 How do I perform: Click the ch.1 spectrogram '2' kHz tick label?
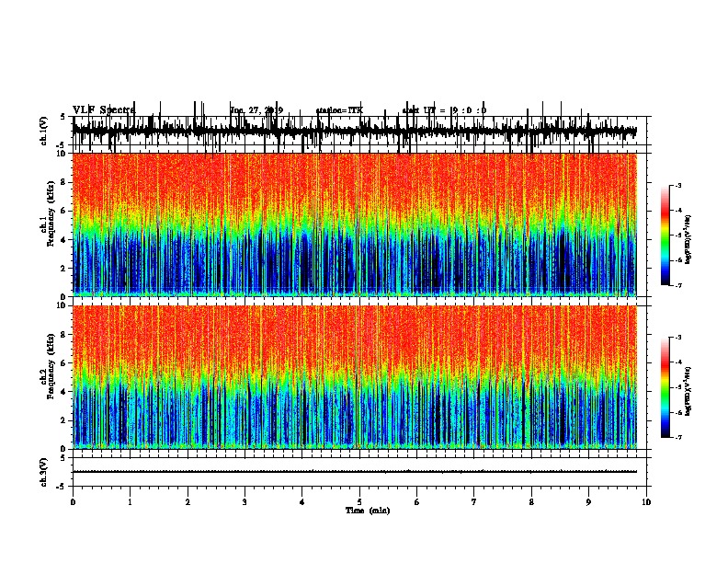pyautogui.click(x=64, y=269)
